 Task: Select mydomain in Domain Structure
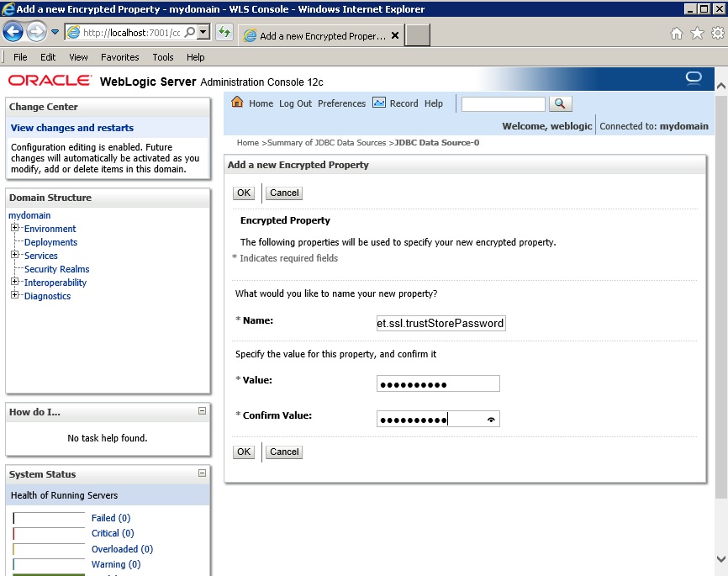pyautogui.click(x=29, y=215)
